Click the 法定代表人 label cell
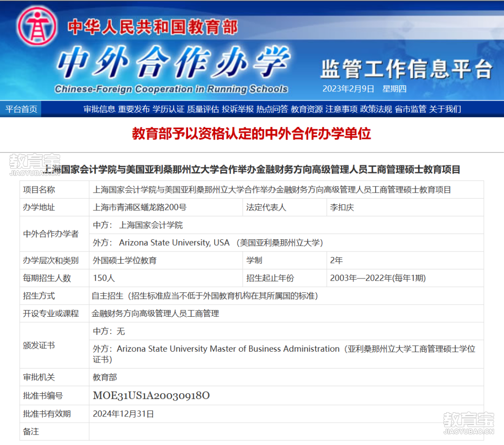 pos(285,207)
